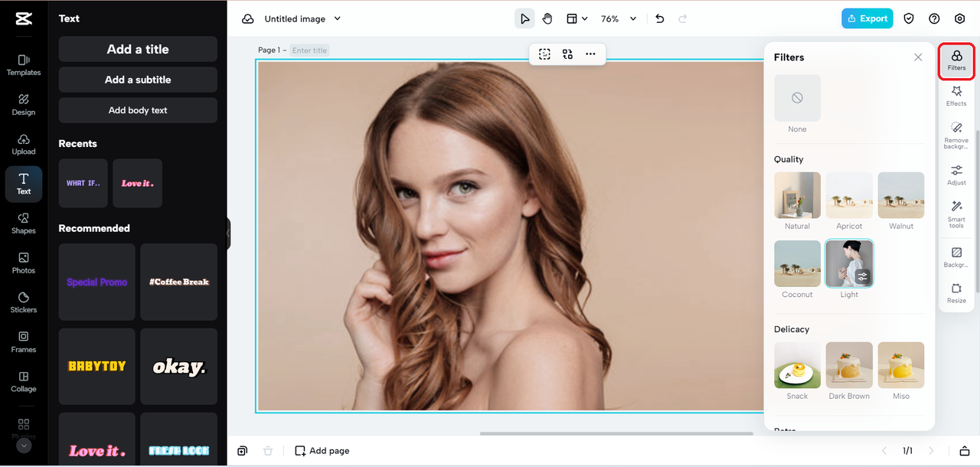This screenshot has width=980, height=467.
Task: Open the three-dot more options menu
Action: tap(590, 54)
